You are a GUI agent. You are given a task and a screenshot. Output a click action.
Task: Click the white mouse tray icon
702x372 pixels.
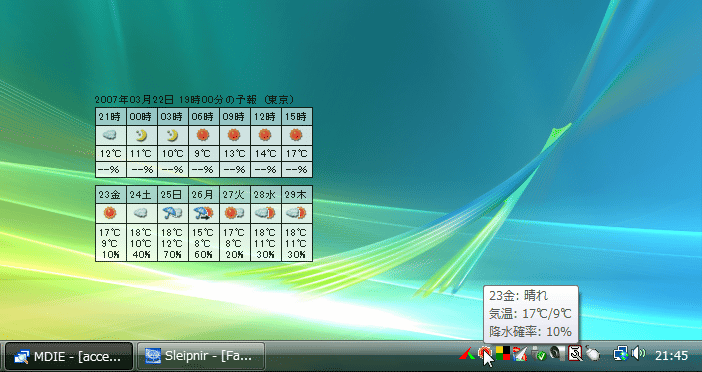point(593,354)
